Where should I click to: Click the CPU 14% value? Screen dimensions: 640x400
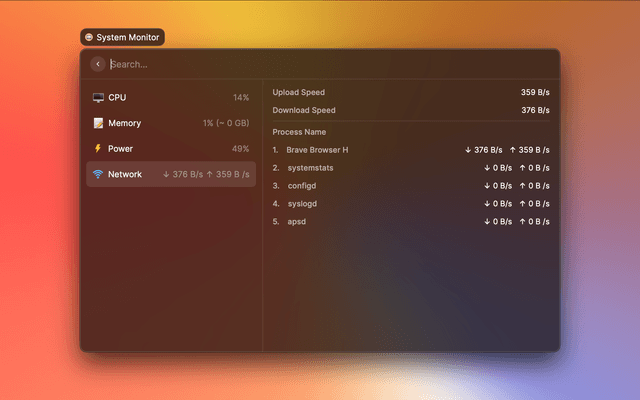pyautogui.click(x=241, y=98)
